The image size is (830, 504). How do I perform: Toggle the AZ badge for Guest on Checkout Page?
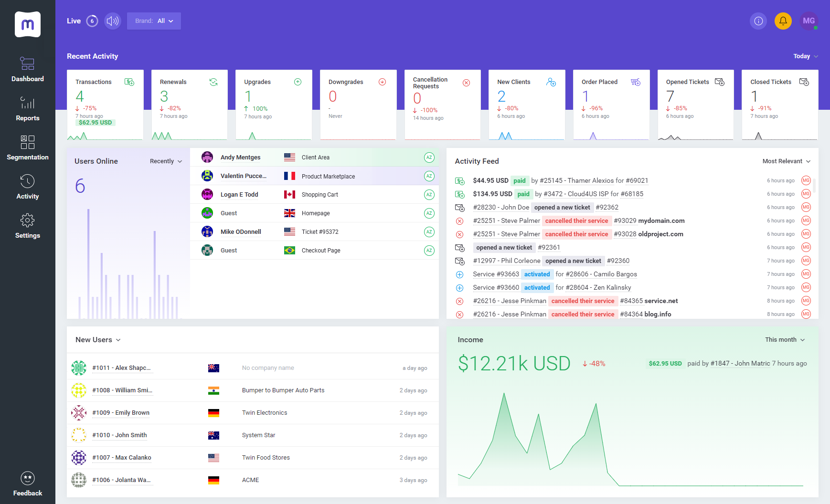[429, 250]
